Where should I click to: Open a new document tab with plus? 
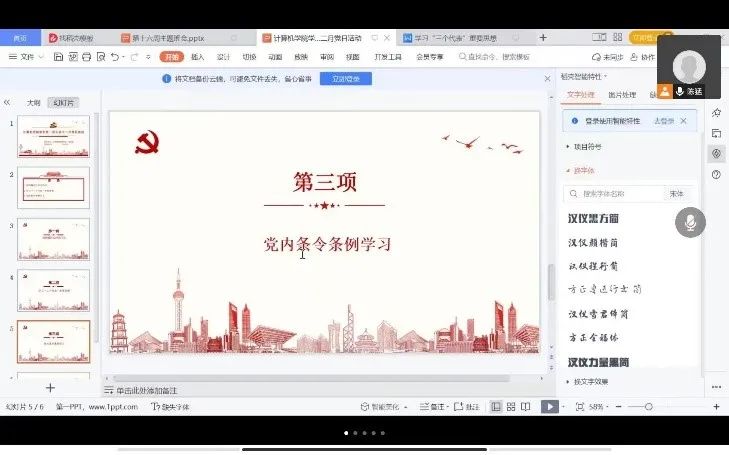pos(543,38)
